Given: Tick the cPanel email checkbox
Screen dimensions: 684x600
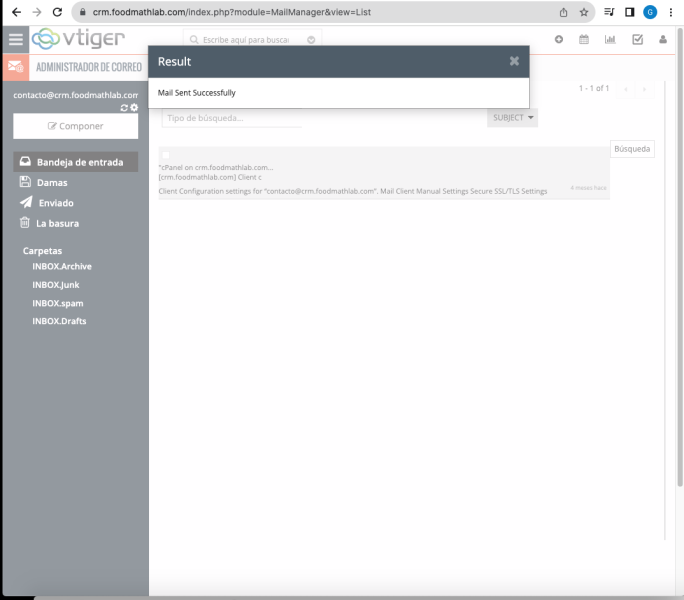Looking at the screenshot, I should coord(166,155).
